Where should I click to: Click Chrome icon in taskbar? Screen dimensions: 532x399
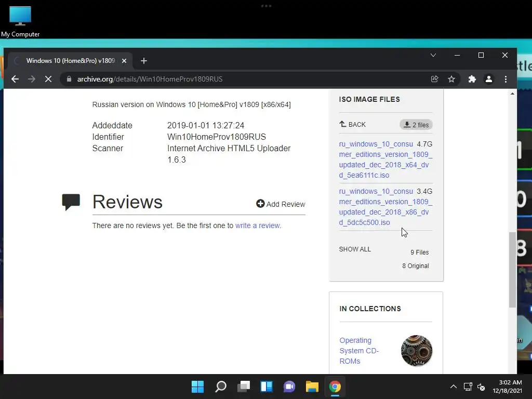[335, 387]
